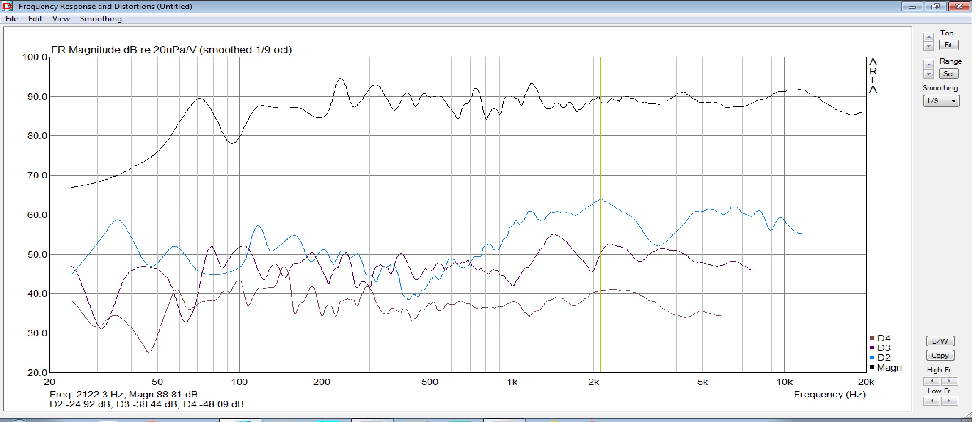Click the yellow cursor line in graph
980x422 pixels.
[601, 160]
